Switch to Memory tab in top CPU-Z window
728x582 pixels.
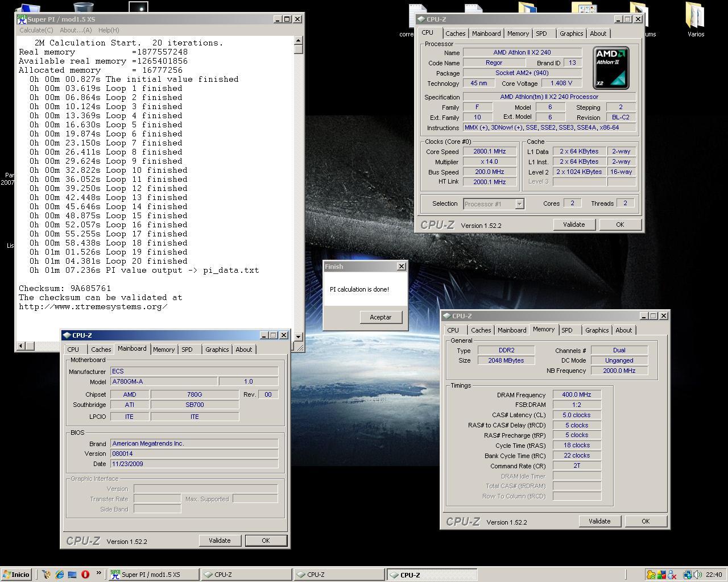point(518,34)
